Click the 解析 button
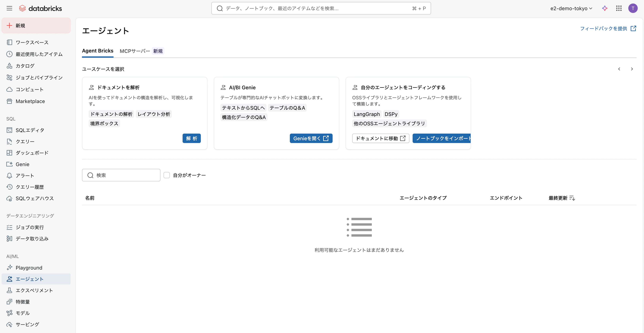 [192, 138]
